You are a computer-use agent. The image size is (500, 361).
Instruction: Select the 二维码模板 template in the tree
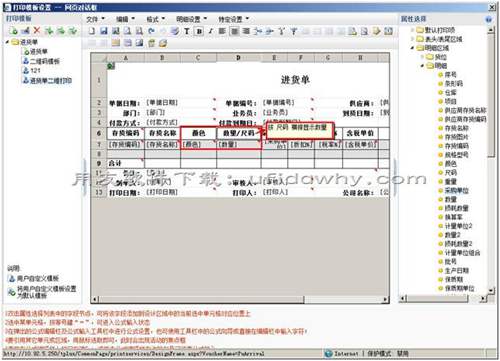click(x=44, y=61)
